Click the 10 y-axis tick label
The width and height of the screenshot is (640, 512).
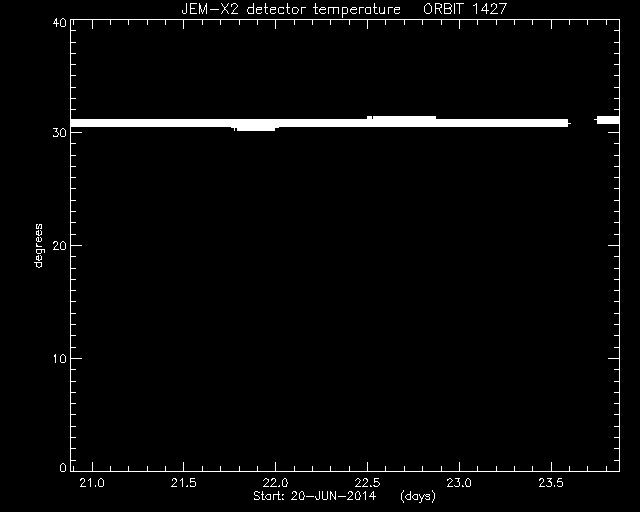coord(60,358)
